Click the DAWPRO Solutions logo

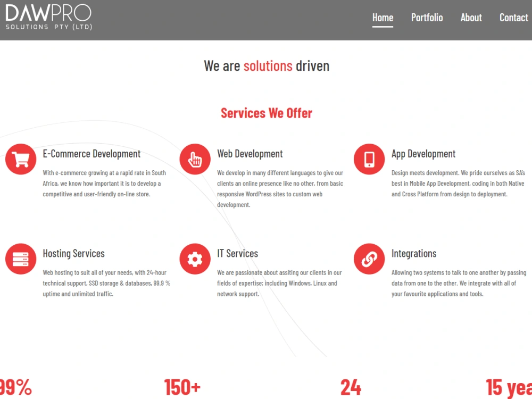48,17
